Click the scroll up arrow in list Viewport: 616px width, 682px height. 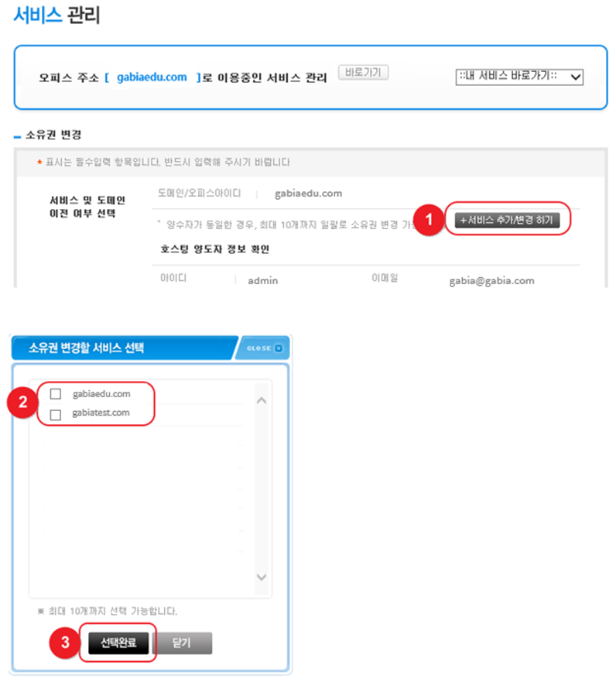click(262, 400)
